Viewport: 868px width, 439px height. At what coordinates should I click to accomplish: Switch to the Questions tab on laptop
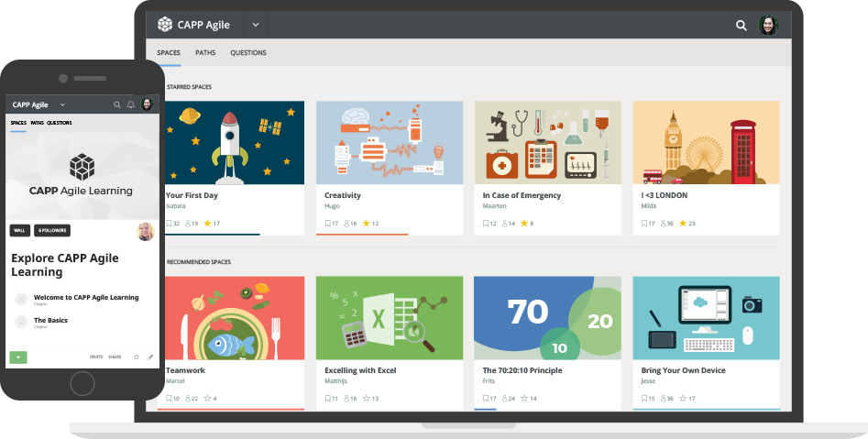click(x=248, y=52)
